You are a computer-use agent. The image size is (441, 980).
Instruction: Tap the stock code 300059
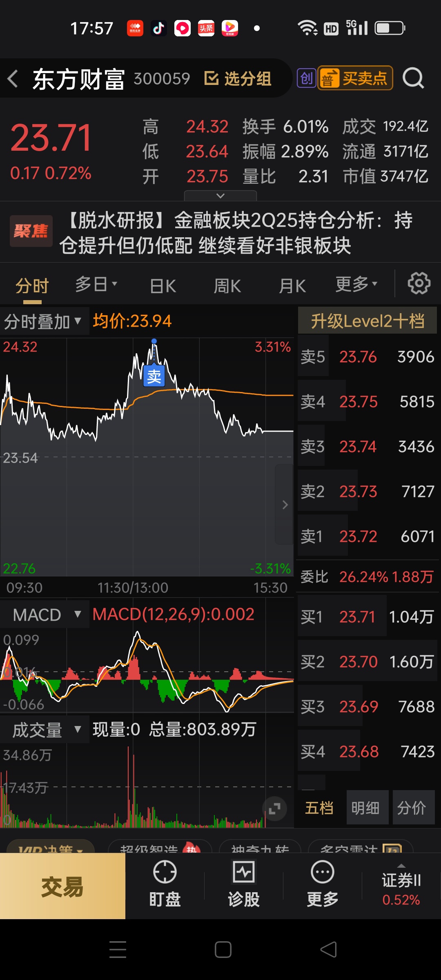[x=162, y=78]
